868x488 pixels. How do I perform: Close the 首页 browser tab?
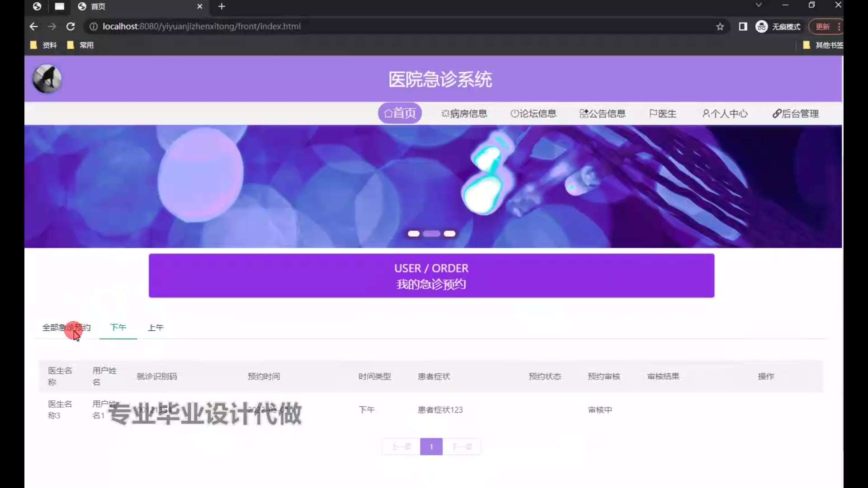pos(200,6)
